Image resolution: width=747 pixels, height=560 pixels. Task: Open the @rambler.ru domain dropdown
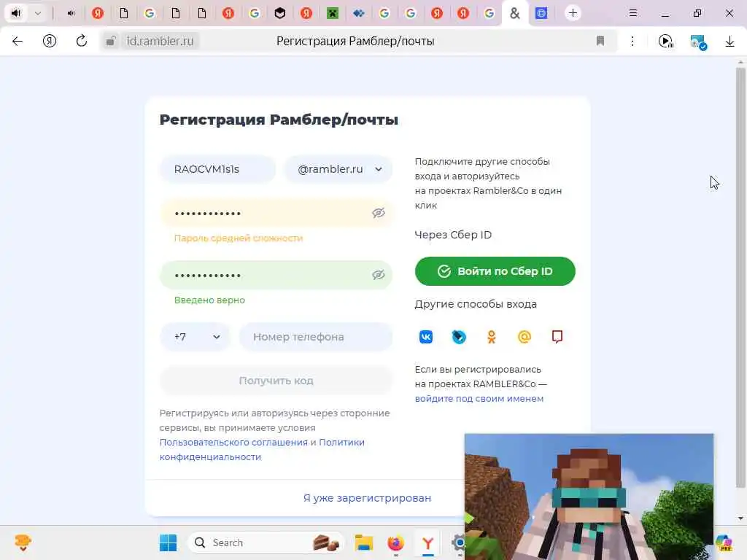point(338,169)
